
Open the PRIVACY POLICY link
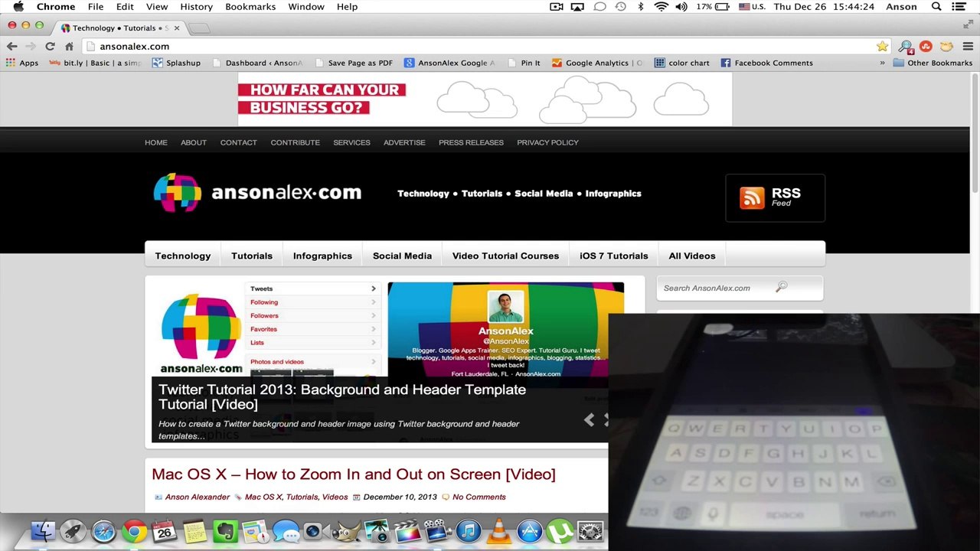[547, 142]
